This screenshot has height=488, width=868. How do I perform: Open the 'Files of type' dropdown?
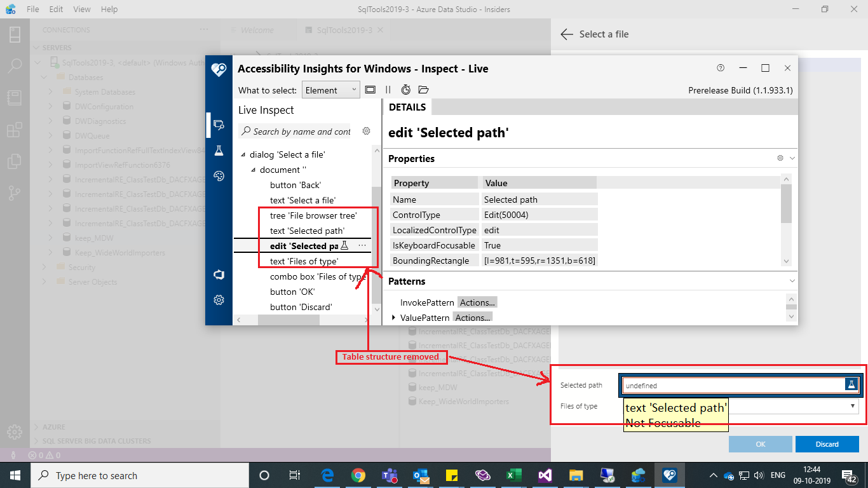point(852,405)
